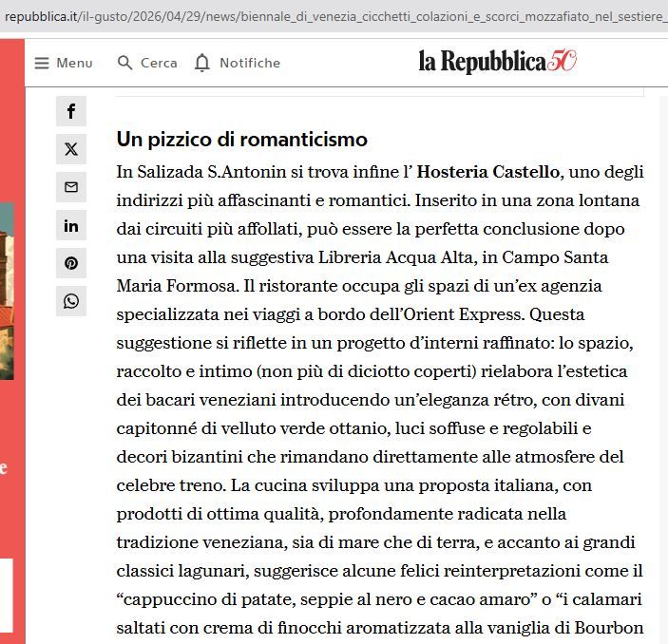Viewport: 668px width, 644px height.
Task: Click the words 'decori bizantini'
Action: [x=180, y=457]
